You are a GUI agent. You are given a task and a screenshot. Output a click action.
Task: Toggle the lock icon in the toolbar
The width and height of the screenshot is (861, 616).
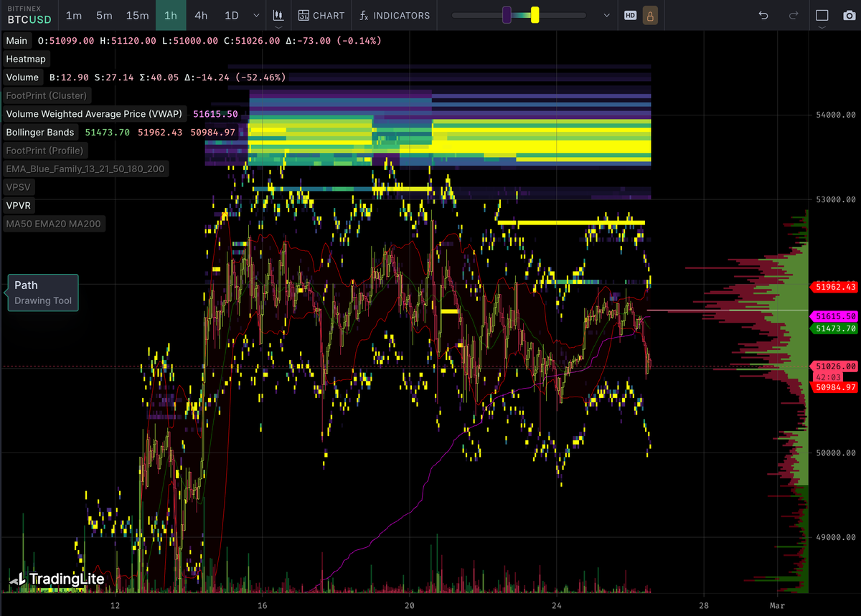650,15
